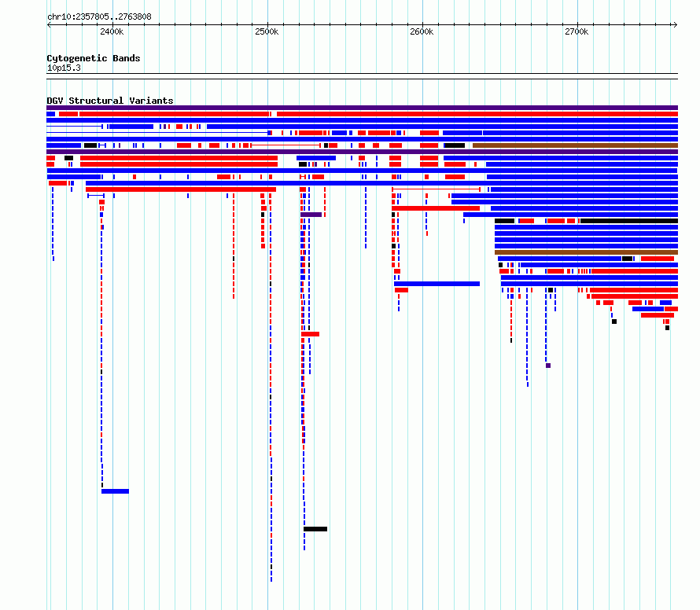Select the red bracketed line variant near 2600k
The height and width of the screenshot is (610, 700).
point(437,189)
